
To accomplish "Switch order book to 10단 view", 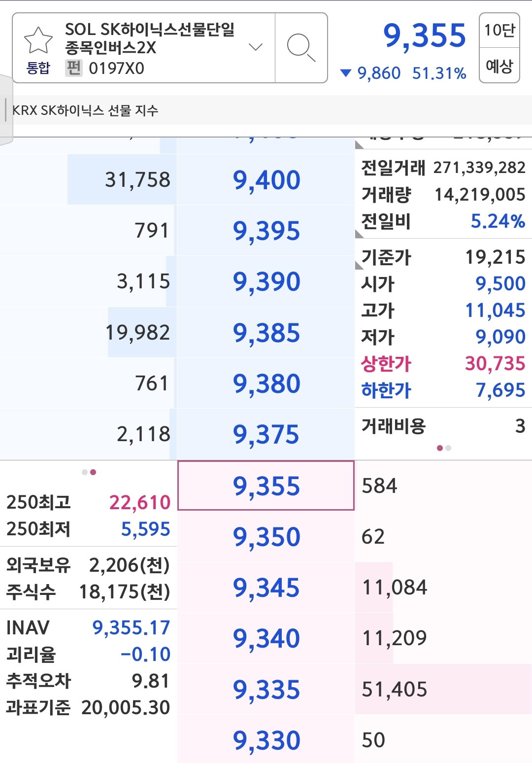I will click(x=499, y=31).
